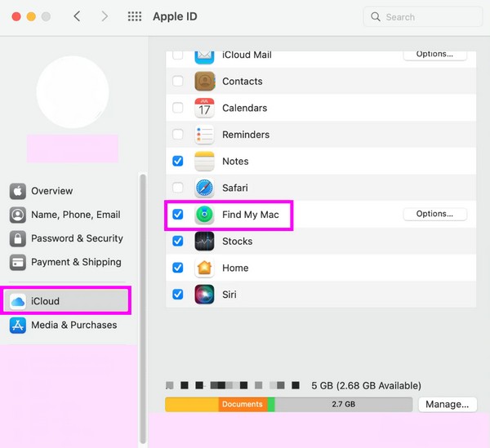Screen dimensions: 490x448
Task: Uncheck the Notes checkbox
Action: click(x=178, y=161)
